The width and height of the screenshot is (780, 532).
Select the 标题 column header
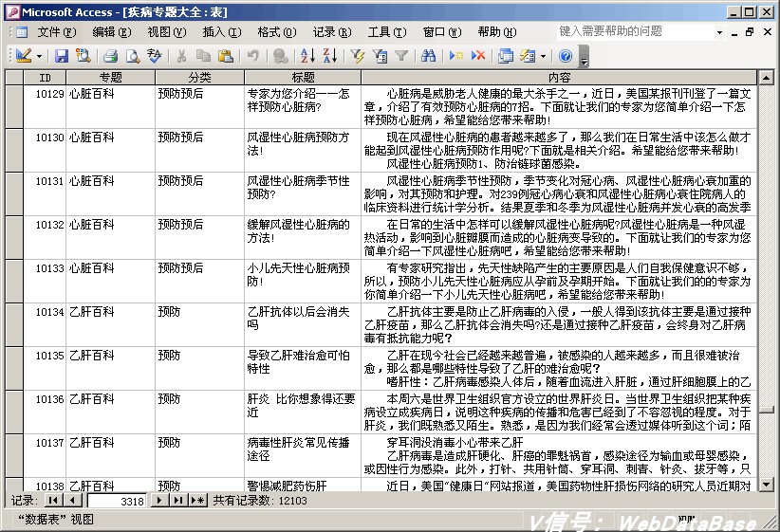pos(303,77)
